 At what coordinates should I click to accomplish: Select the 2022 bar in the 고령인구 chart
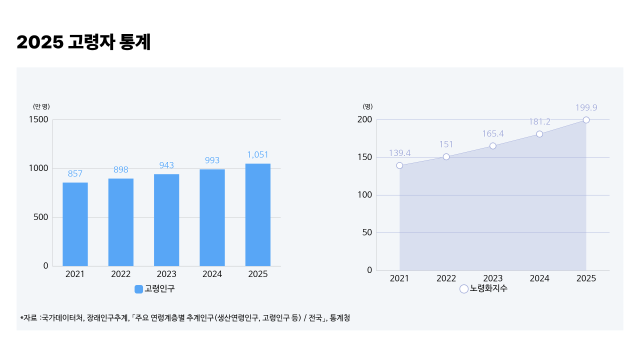[x=121, y=222]
